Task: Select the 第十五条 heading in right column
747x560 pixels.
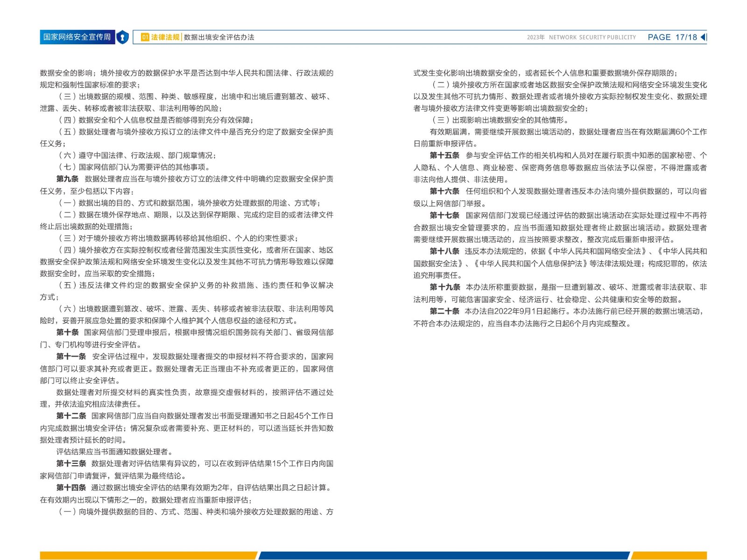Action: pyautogui.click(x=444, y=155)
